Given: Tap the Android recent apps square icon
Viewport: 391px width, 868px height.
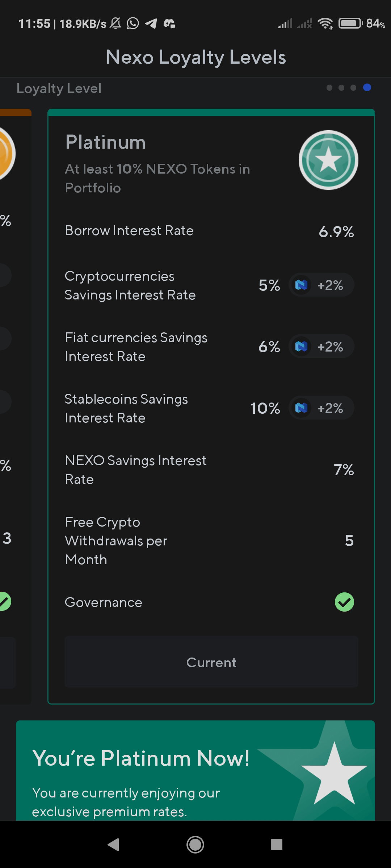Looking at the screenshot, I should point(277,844).
